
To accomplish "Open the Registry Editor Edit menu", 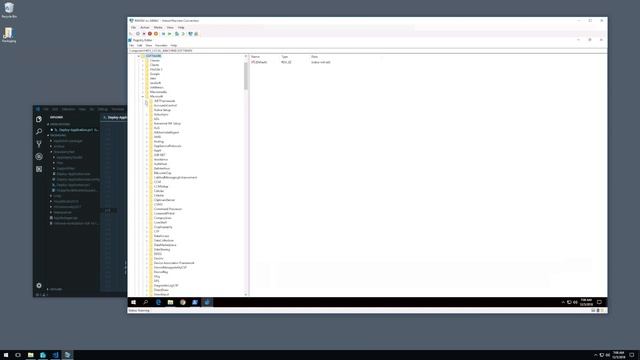I will [140, 45].
